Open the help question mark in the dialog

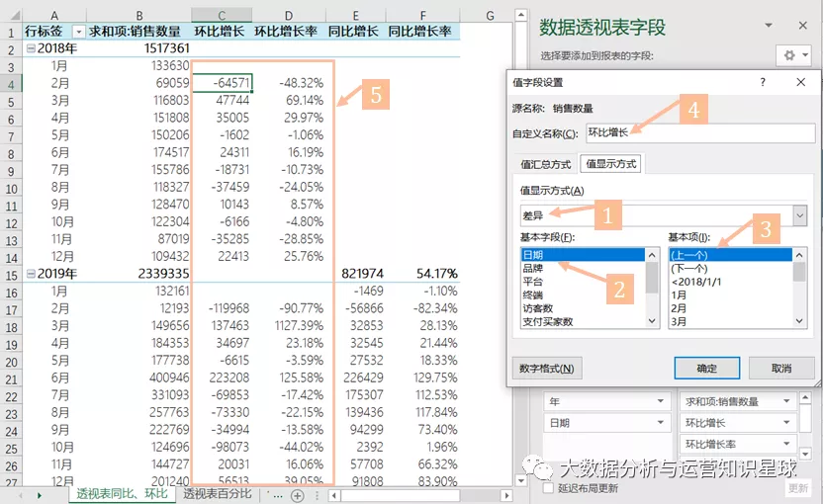point(762,82)
